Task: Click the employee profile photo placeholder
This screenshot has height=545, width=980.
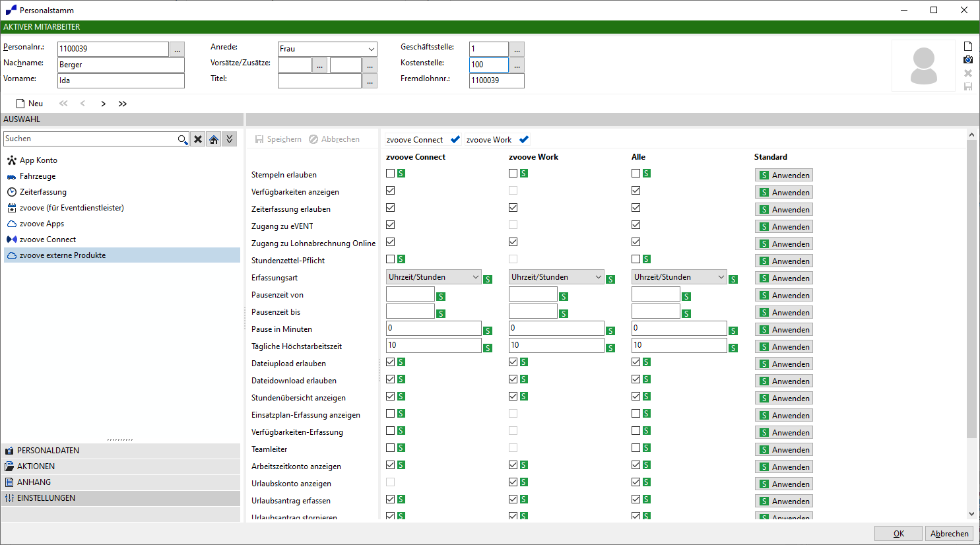Action: tap(923, 65)
